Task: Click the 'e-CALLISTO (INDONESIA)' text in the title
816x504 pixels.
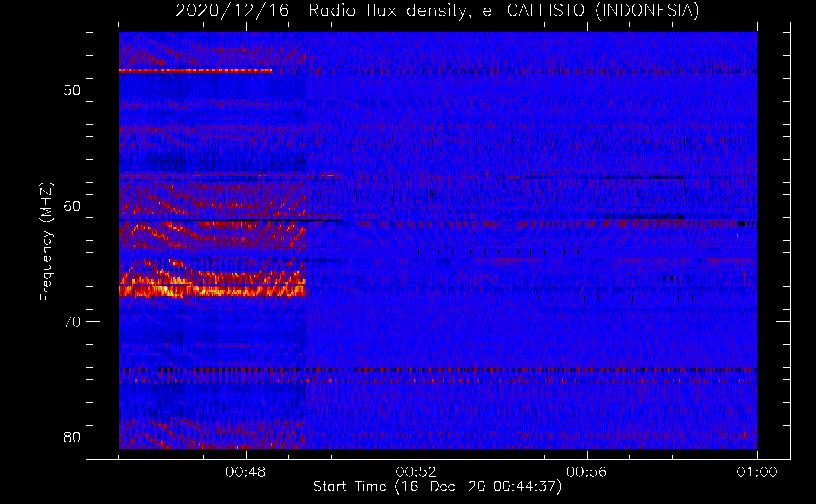Action: (591, 11)
